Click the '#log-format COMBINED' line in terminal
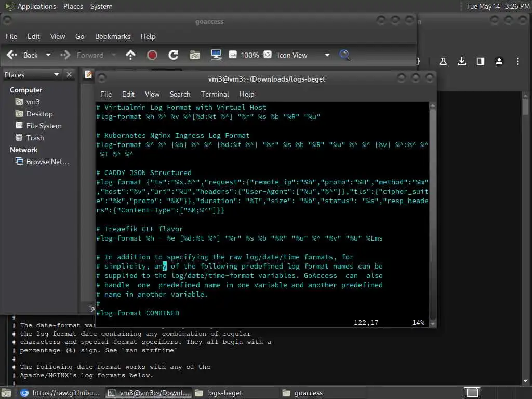 pyautogui.click(x=138, y=313)
